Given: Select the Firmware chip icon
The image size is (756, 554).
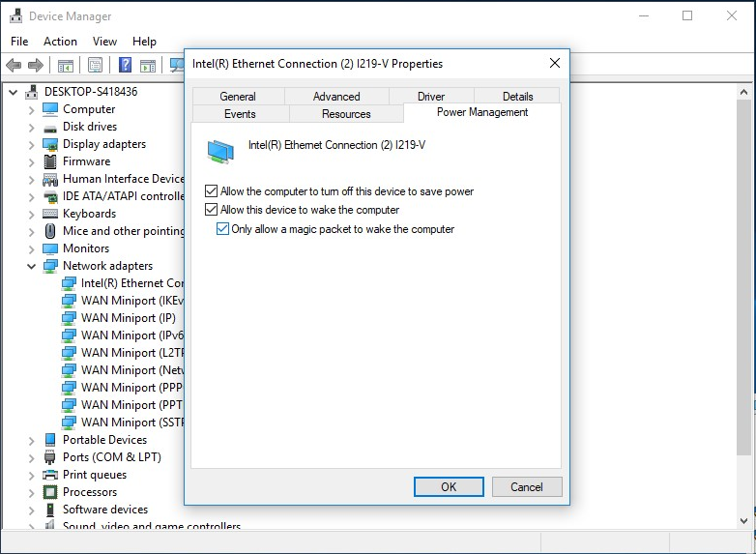Looking at the screenshot, I should [x=50, y=161].
